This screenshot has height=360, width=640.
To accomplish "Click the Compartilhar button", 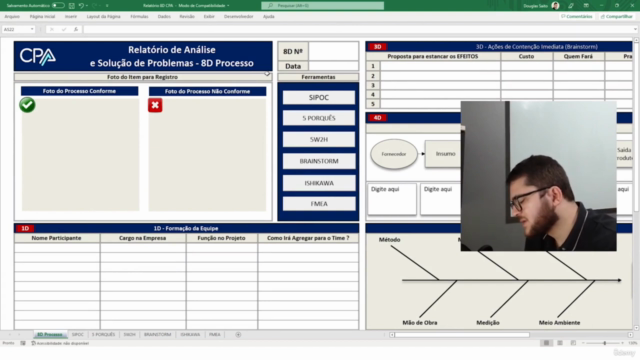I will [616, 17].
